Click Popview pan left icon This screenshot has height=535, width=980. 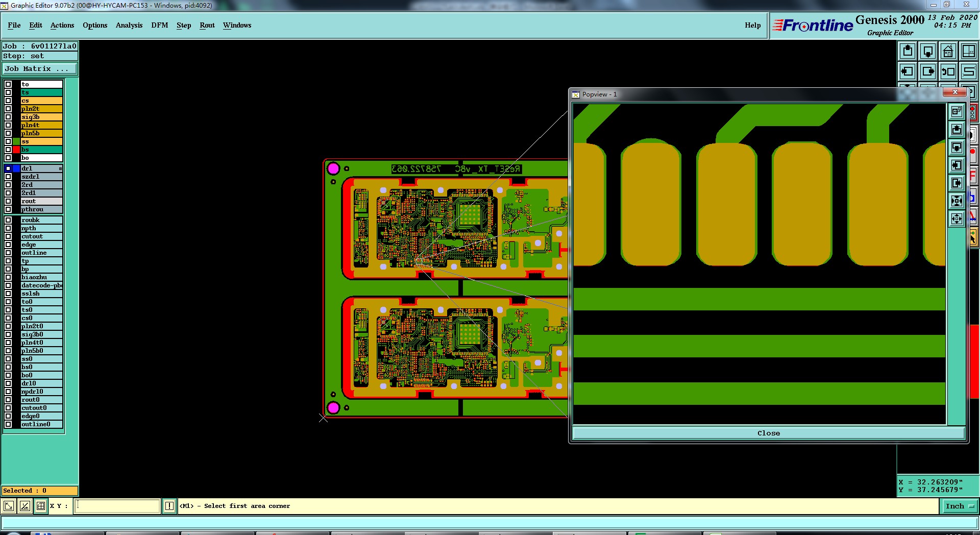click(x=957, y=165)
